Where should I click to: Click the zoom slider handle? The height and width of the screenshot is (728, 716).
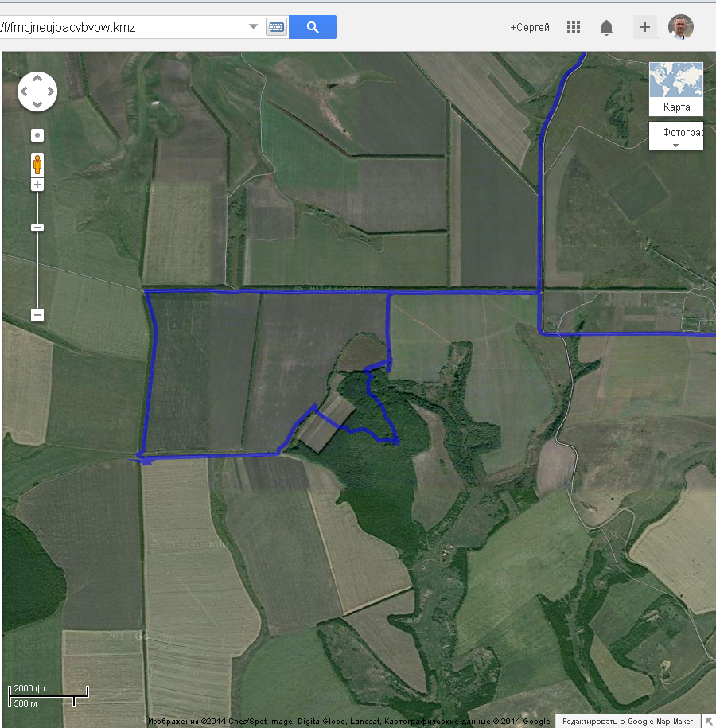[37, 228]
